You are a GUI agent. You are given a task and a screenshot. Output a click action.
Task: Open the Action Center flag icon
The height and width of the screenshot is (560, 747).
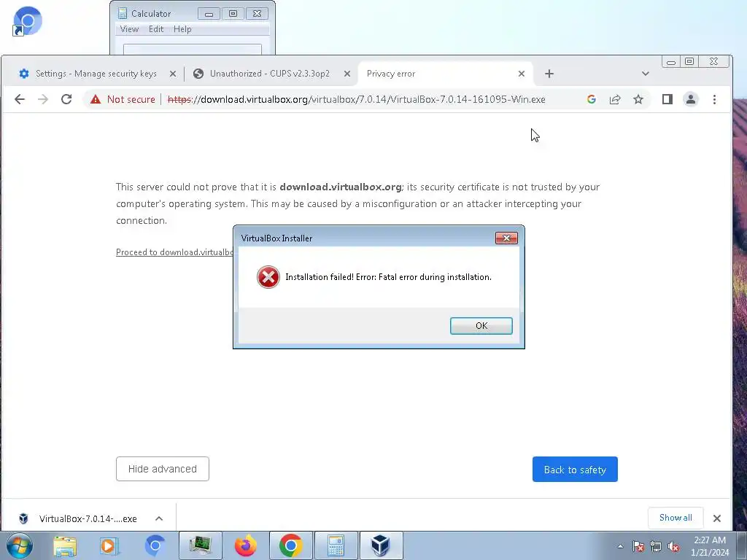pos(638,547)
